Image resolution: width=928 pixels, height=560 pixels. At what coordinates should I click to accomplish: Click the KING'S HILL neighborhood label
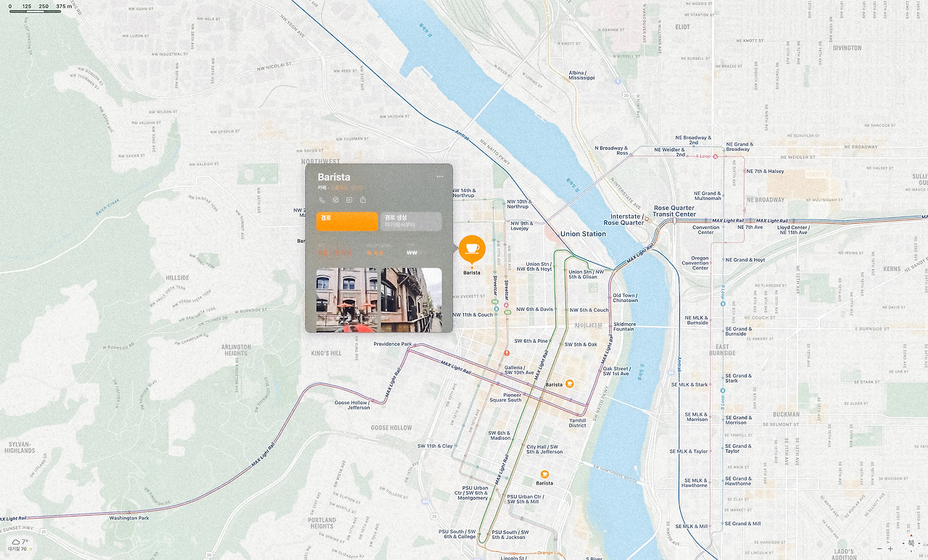pyautogui.click(x=326, y=354)
